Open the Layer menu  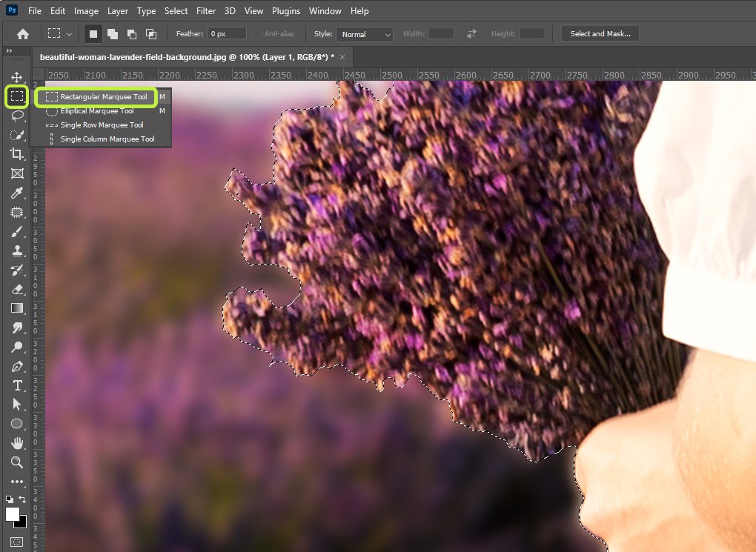[118, 10]
